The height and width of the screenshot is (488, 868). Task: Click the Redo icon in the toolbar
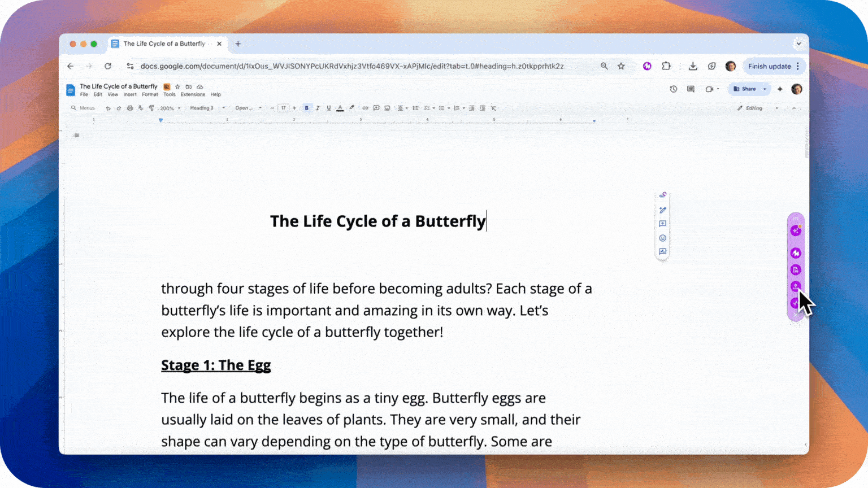click(118, 108)
